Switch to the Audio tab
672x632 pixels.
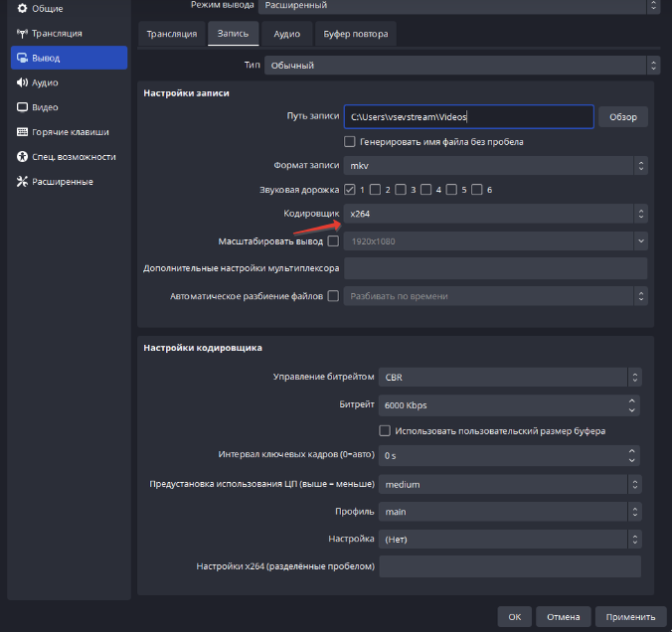click(x=286, y=34)
